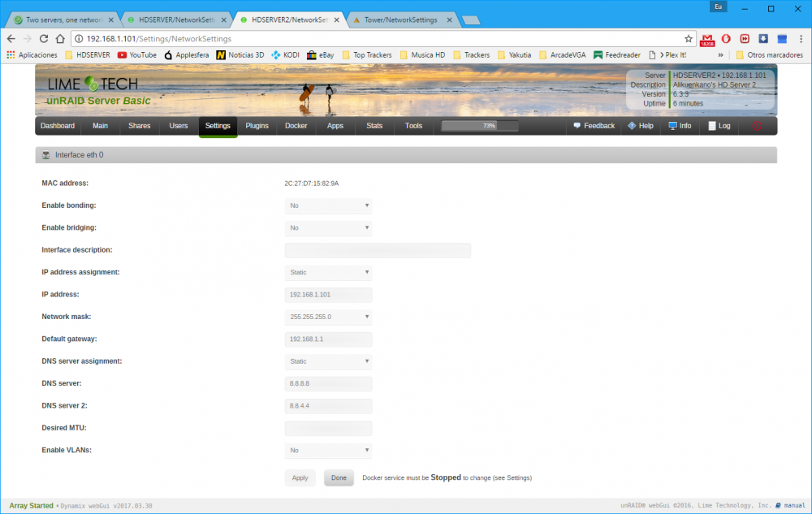
Task: Click the browser address bar URL
Action: tap(159, 39)
